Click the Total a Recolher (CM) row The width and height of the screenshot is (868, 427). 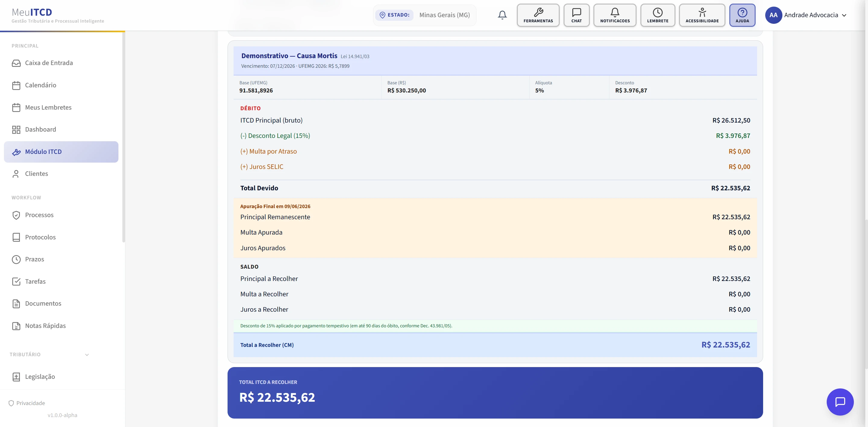495,345
